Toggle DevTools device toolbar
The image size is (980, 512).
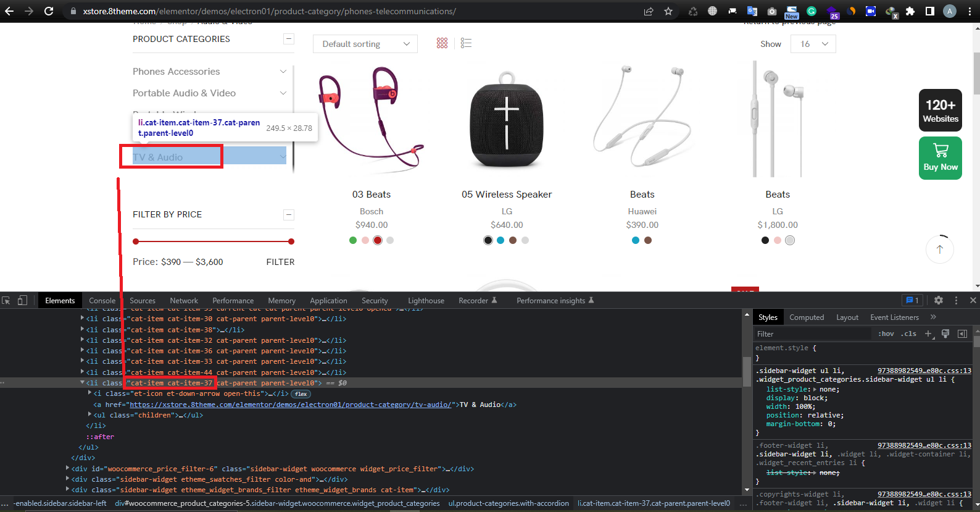(x=22, y=301)
